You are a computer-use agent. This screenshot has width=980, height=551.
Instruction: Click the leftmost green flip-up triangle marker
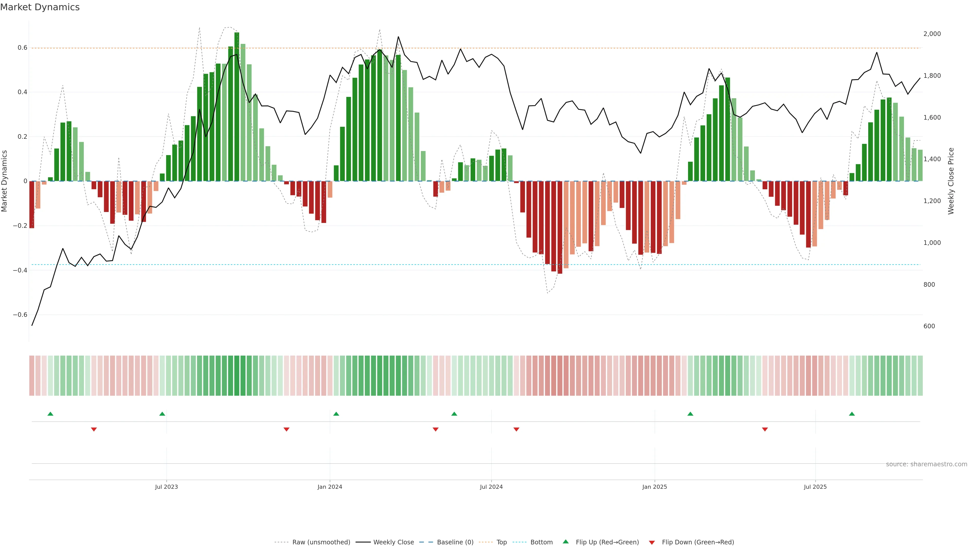click(50, 414)
